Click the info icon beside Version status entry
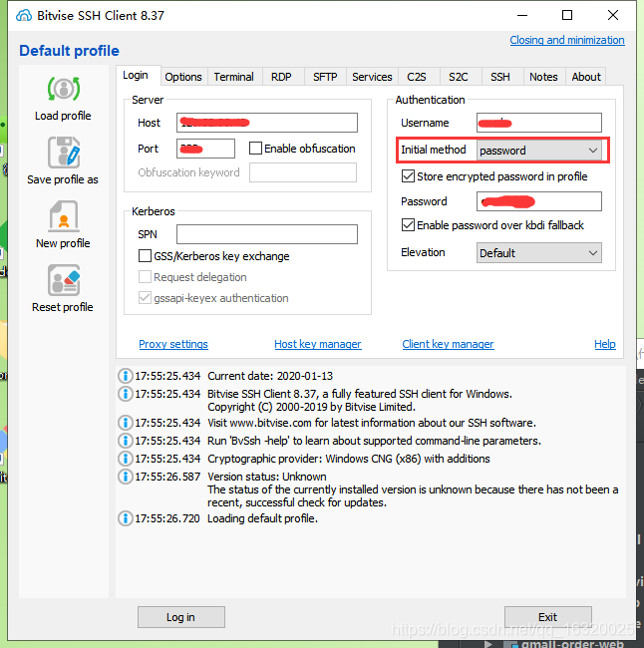The width and height of the screenshot is (644, 648). [126, 477]
